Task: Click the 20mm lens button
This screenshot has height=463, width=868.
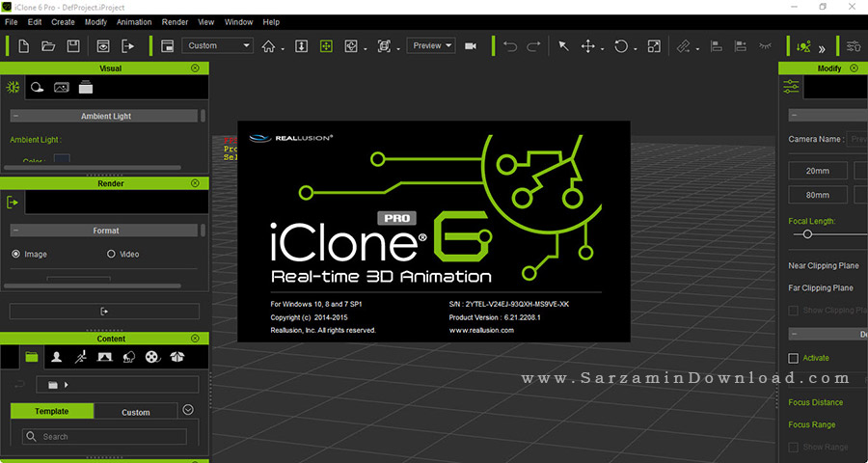Action: pos(818,171)
